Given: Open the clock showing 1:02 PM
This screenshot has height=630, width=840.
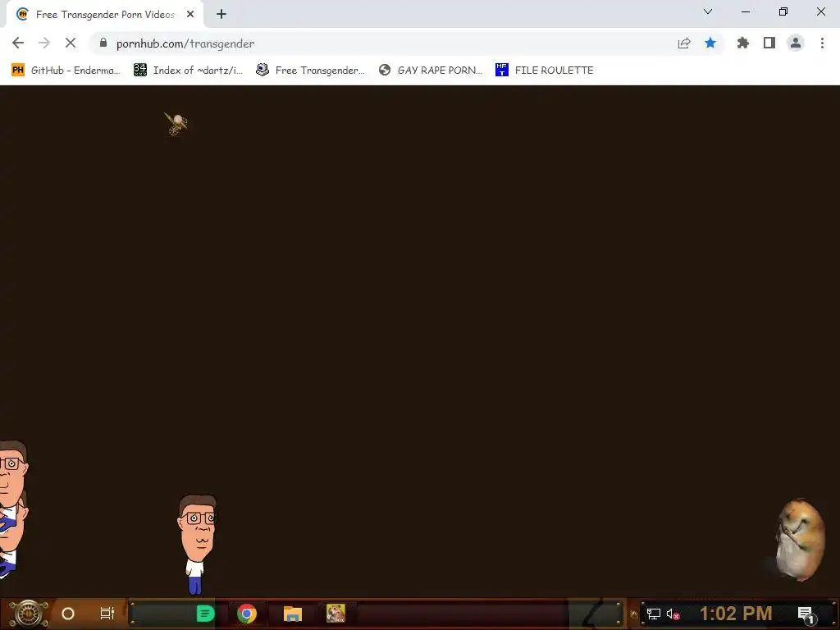Looking at the screenshot, I should (x=736, y=614).
